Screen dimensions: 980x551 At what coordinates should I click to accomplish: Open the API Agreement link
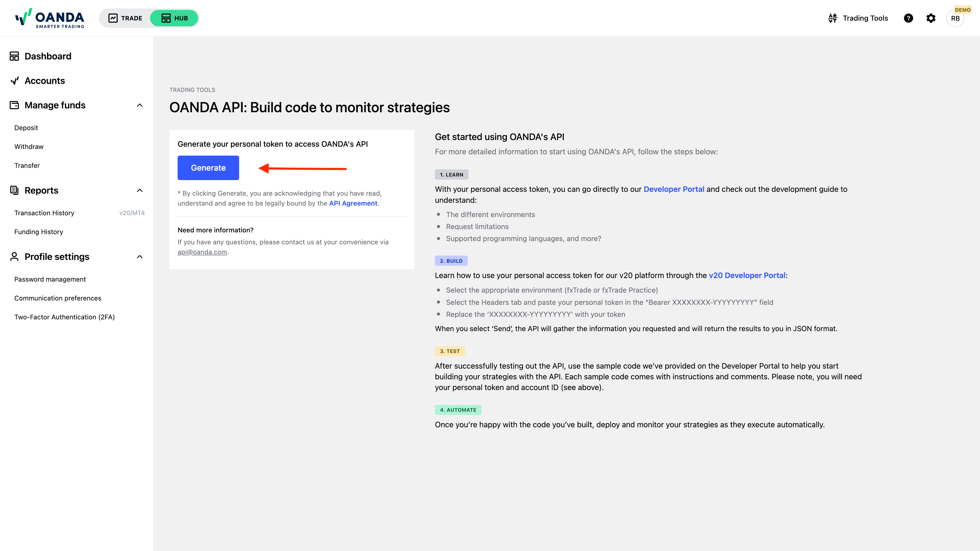click(353, 203)
